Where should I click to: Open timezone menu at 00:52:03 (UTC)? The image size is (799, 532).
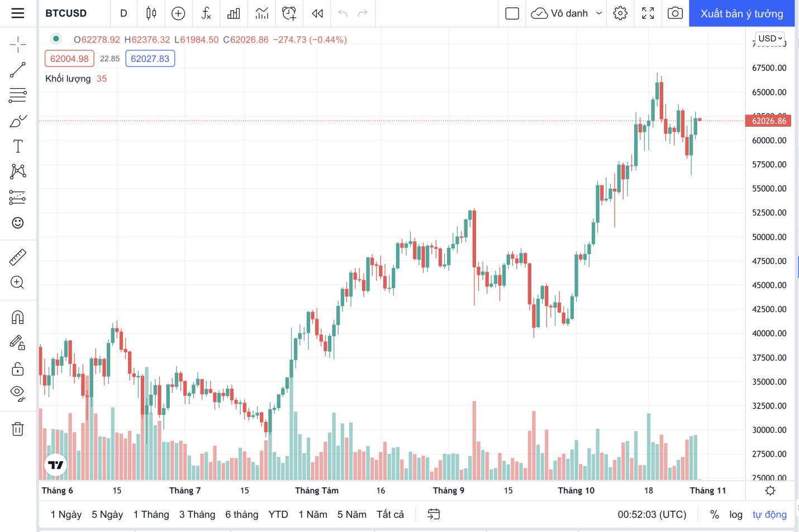coord(652,514)
